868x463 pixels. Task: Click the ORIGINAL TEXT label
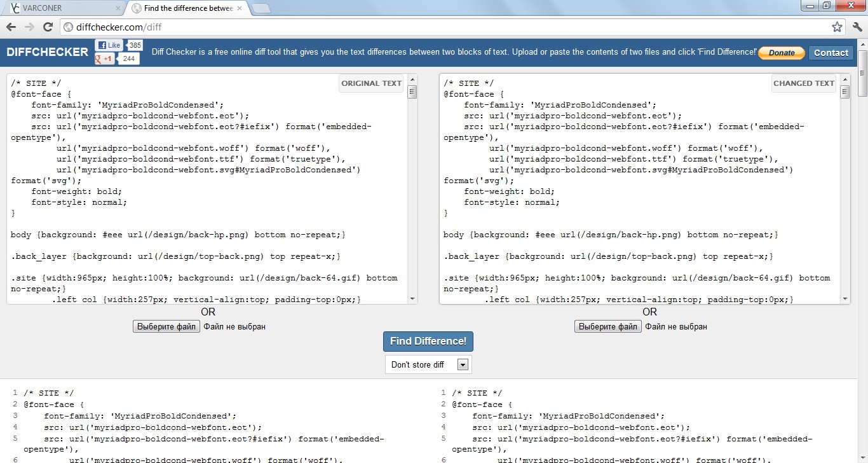tap(372, 83)
